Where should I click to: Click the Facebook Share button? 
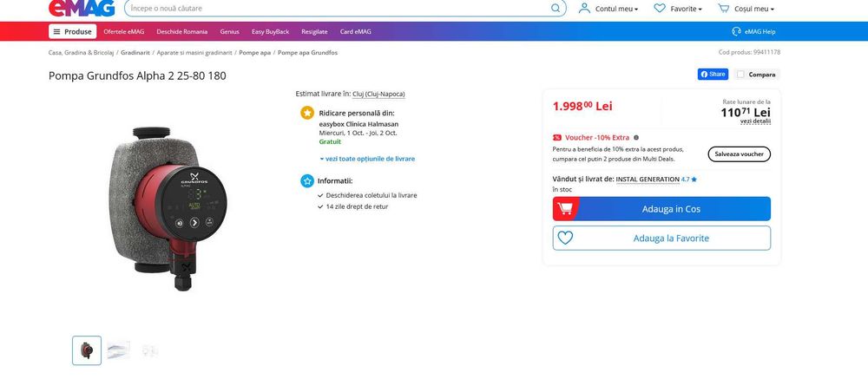click(713, 74)
